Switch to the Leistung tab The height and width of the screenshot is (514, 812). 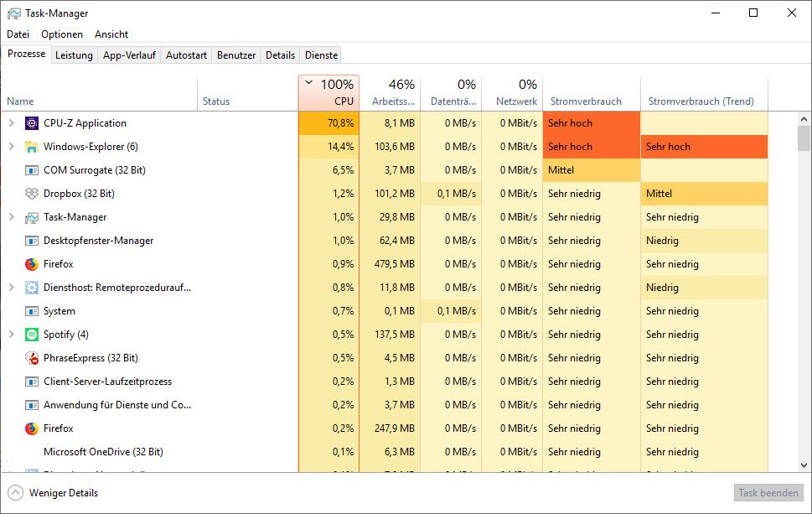74,55
